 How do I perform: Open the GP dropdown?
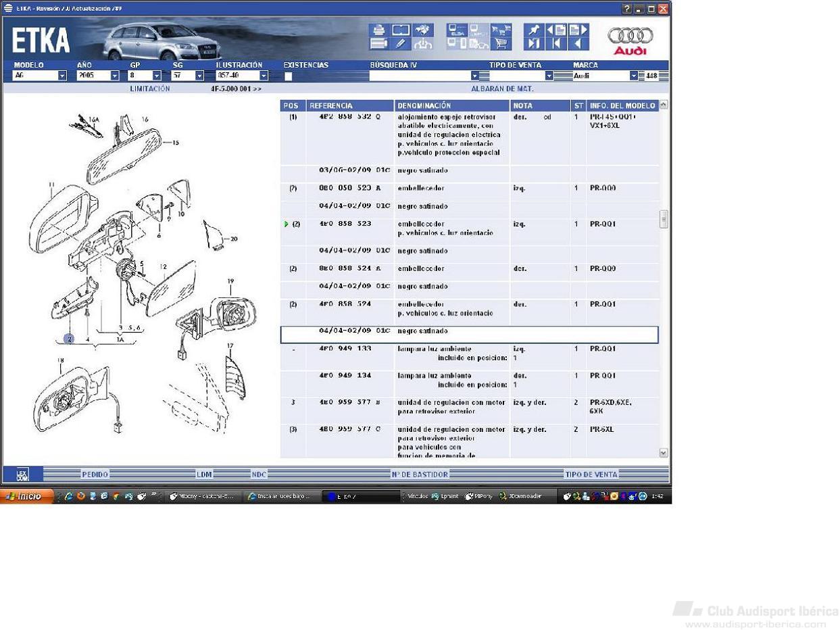coord(157,76)
